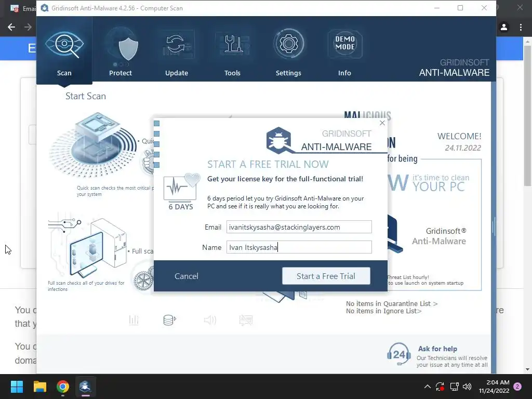Click the database play icon
532x399 pixels.
click(170, 320)
